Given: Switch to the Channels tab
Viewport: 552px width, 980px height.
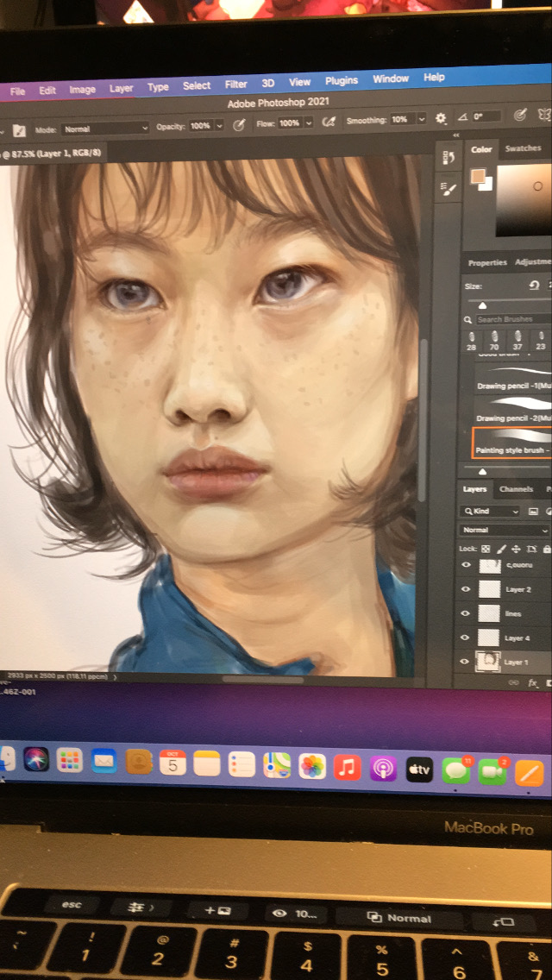Looking at the screenshot, I should pyautogui.click(x=516, y=489).
